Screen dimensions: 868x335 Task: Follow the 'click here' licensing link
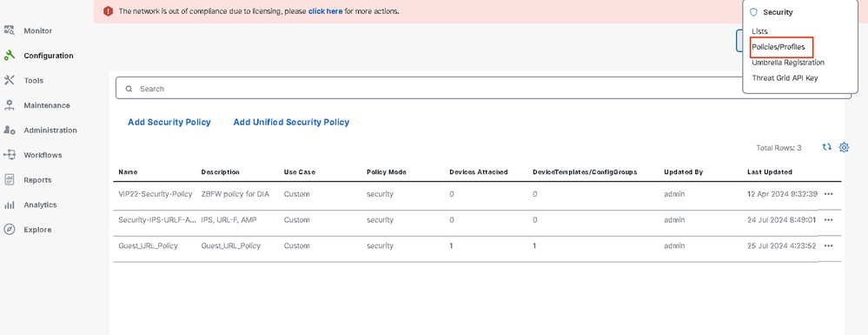(326, 11)
